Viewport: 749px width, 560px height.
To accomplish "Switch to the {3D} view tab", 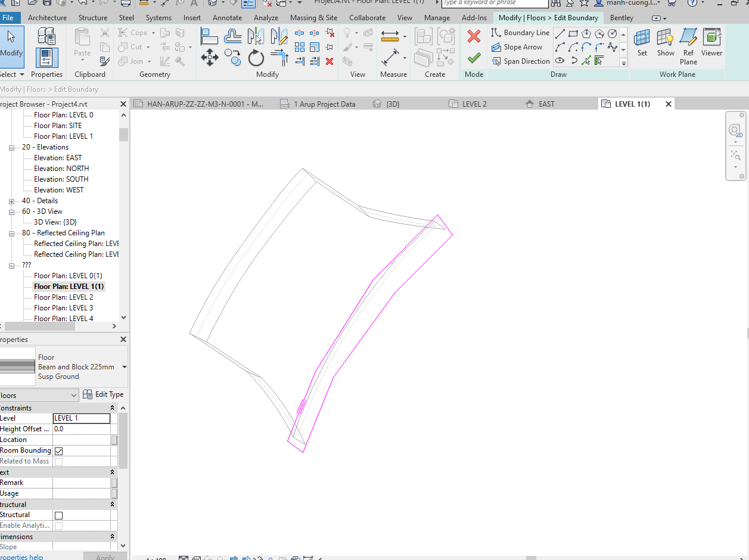I will click(x=392, y=104).
